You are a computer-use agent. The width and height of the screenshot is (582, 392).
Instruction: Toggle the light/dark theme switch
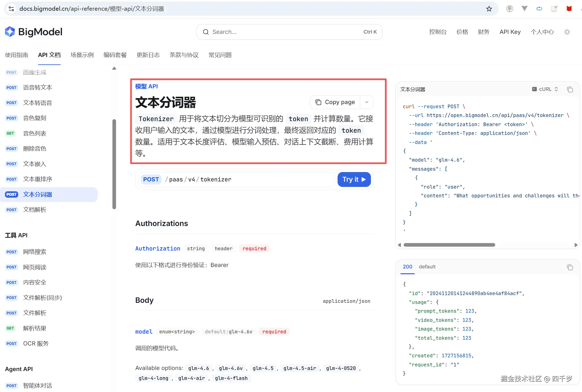click(567, 32)
